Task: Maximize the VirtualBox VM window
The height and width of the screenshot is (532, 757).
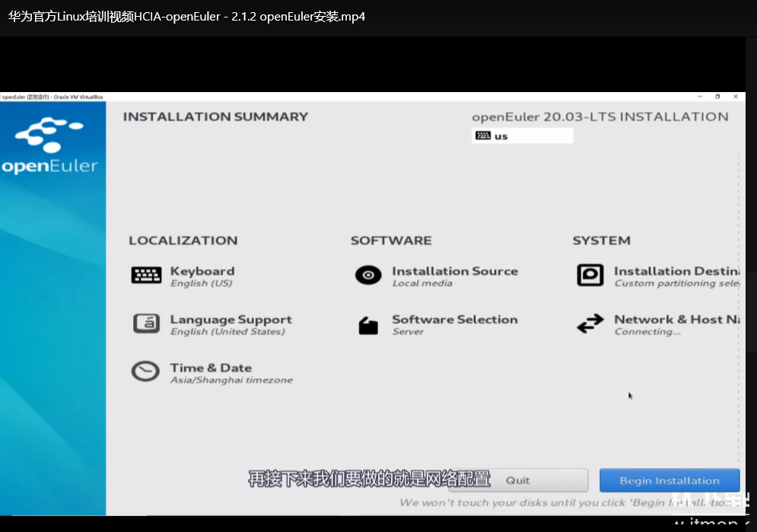Action: coord(717,97)
